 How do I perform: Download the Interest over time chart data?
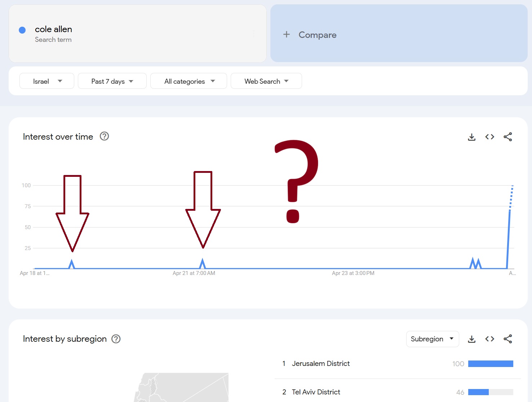coord(471,137)
